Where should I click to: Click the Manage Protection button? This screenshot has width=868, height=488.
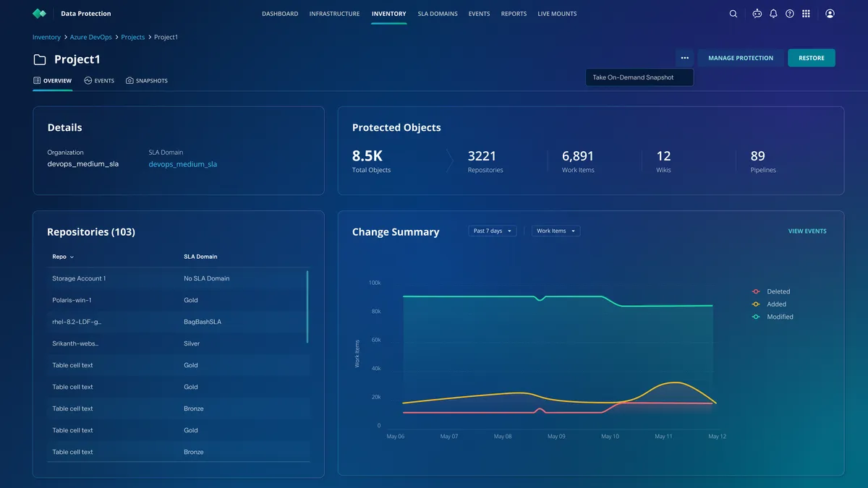[741, 58]
